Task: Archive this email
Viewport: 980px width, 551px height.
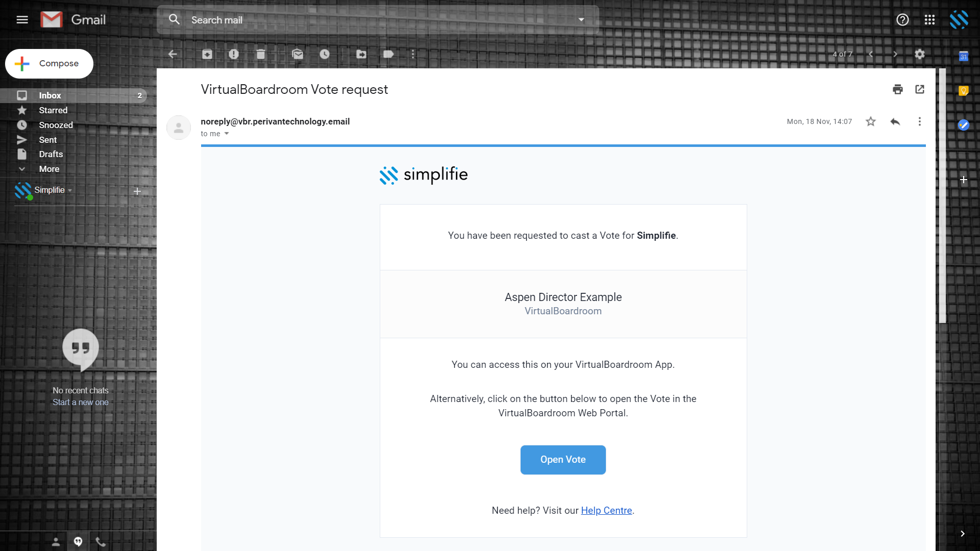Action: [x=207, y=54]
